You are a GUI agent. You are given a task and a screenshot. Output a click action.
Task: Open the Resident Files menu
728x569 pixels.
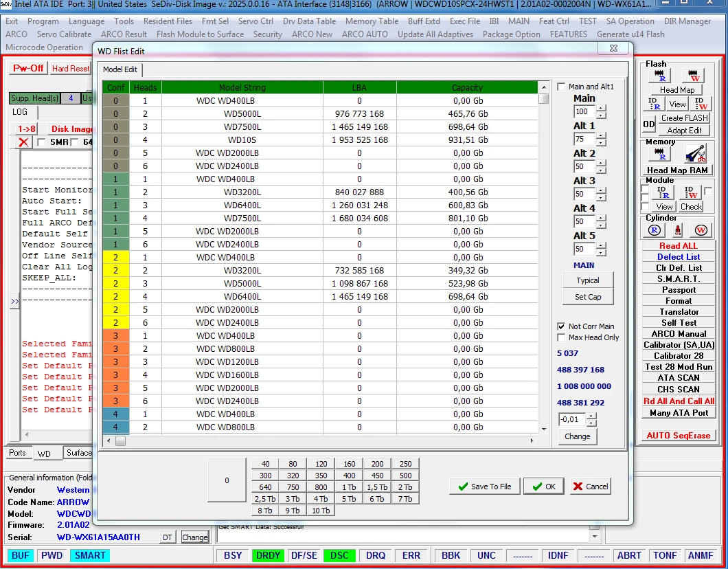pos(168,21)
